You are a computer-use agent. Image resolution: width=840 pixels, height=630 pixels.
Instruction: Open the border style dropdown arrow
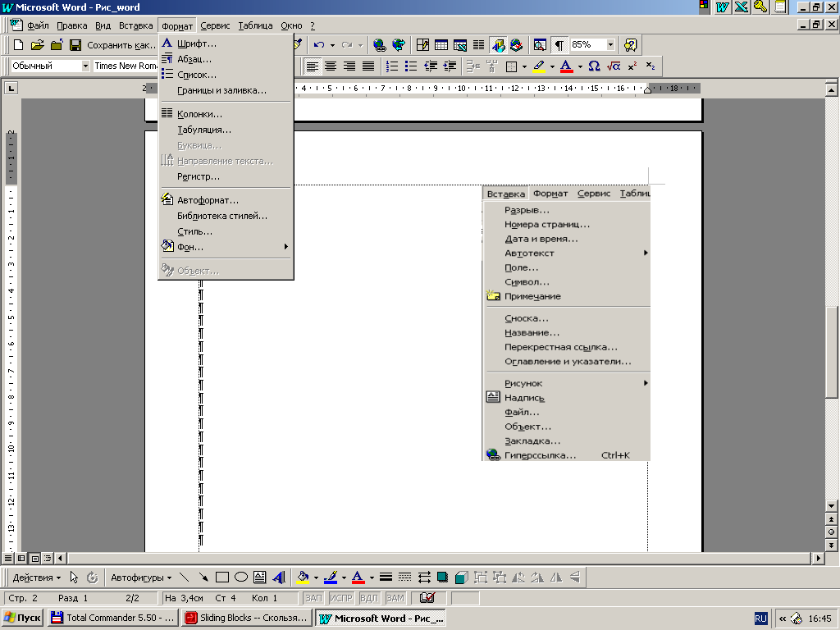(524, 66)
